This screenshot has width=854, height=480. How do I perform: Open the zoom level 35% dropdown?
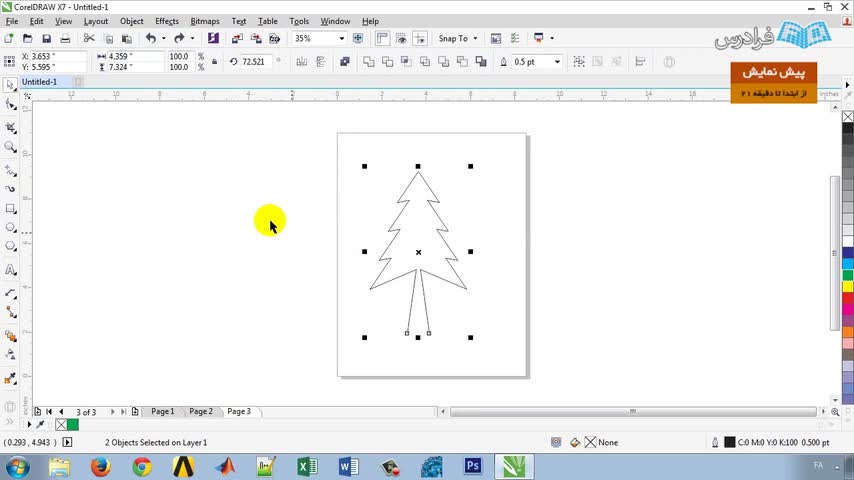coord(341,39)
